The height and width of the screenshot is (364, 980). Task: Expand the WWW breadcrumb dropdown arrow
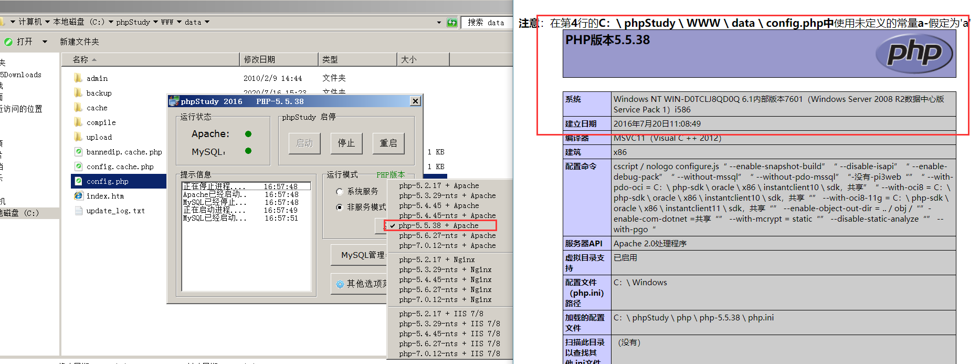click(179, 22)
